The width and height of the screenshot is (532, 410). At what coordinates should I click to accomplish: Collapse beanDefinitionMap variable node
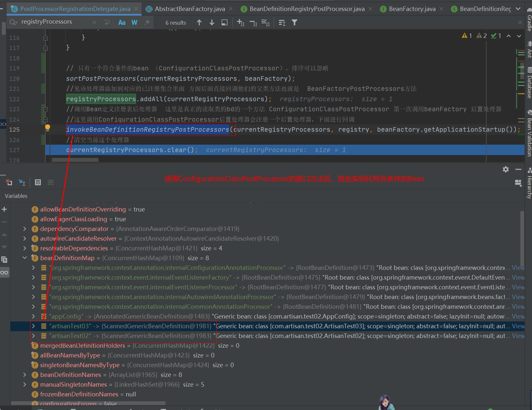[25, 258]
